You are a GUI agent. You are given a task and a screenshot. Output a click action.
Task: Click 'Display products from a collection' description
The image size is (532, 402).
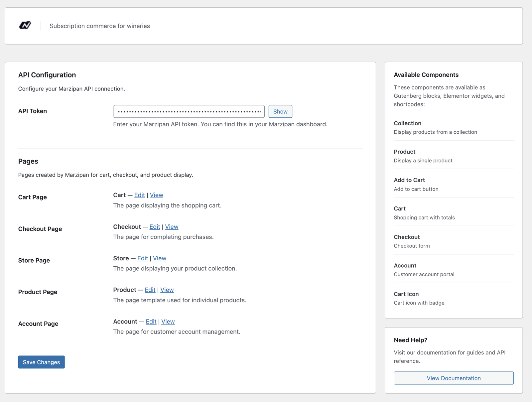[436, 132]
